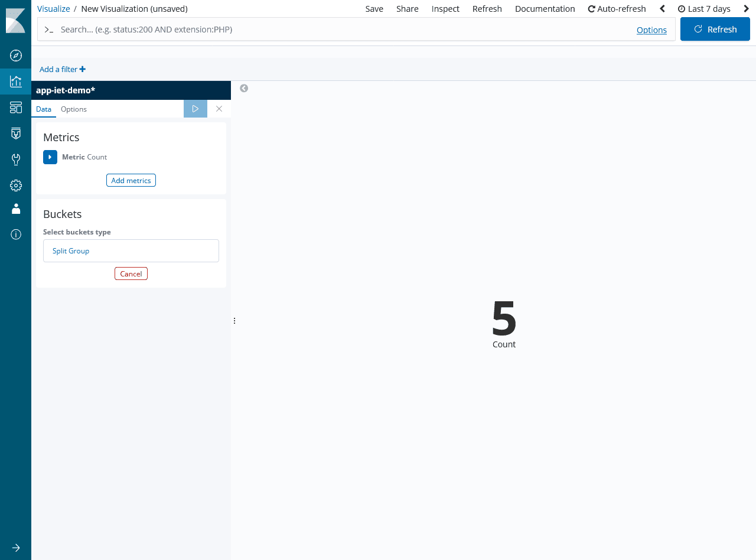The image size is (756, 560).
Task: Expand the side navigation at the bottom
Action: (x=16, y=548)
